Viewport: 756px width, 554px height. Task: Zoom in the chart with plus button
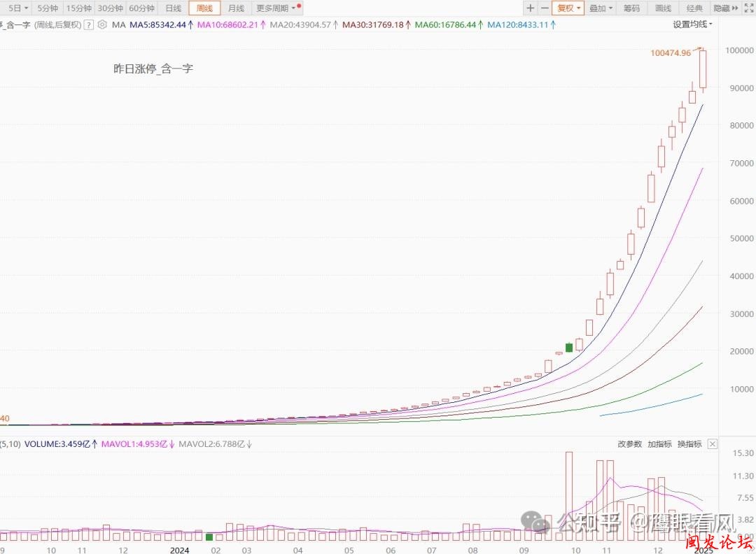(530, 8)
